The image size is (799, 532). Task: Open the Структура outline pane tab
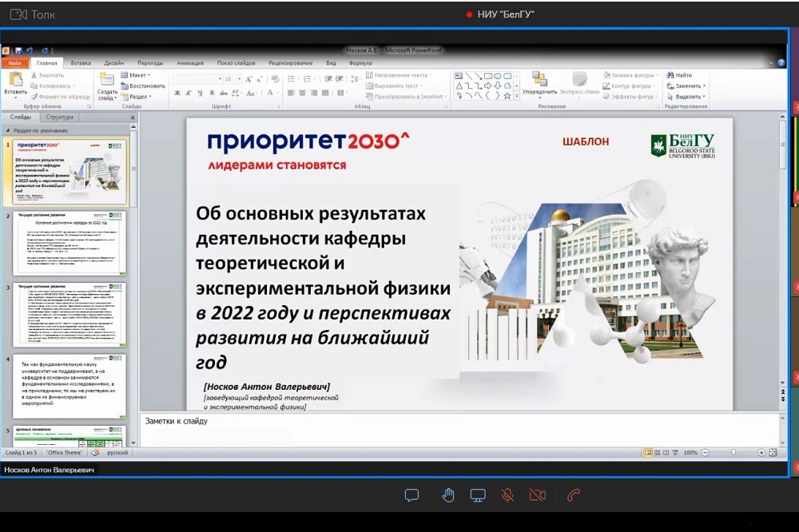pos(60,117)
